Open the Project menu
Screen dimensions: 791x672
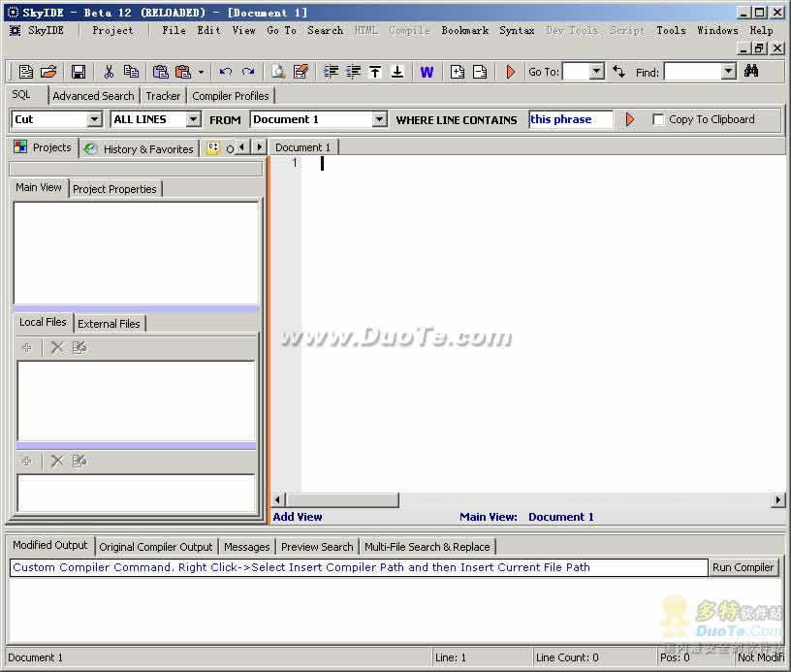(112, 30)
